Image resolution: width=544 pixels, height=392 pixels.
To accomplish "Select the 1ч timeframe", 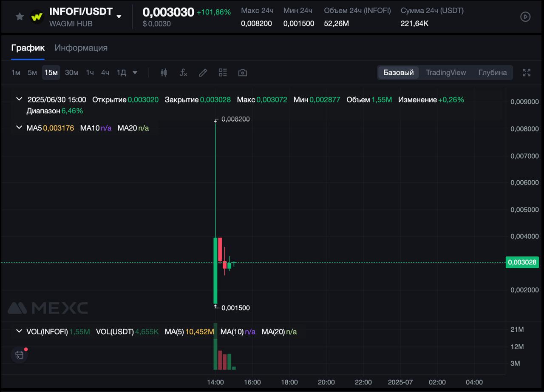I will point(90,73).
